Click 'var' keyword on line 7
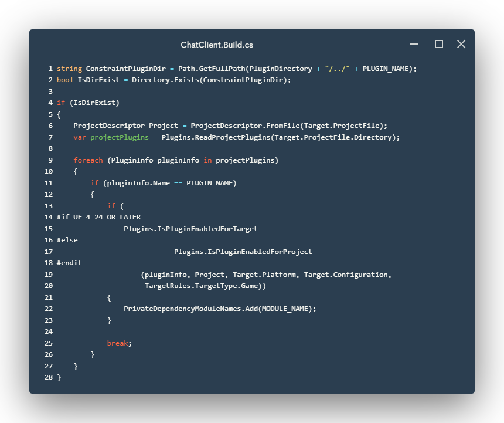Image resolution: width=504 pixels, height=423 pixels. click(x=80, y=137)
